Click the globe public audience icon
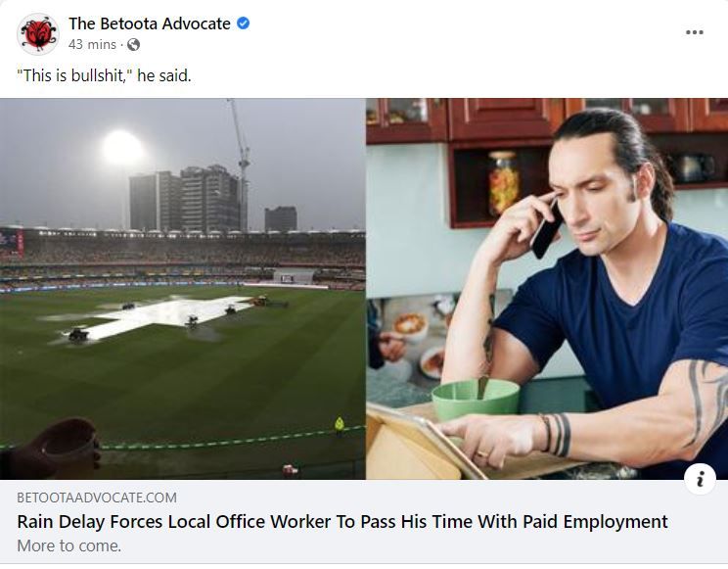 click(x=134, y=45)
